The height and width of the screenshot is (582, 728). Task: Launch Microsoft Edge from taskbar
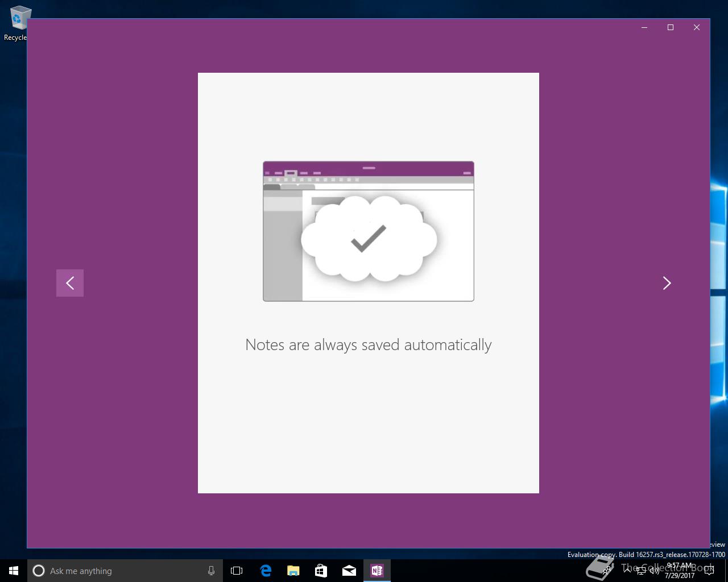[x=266, y=571]
